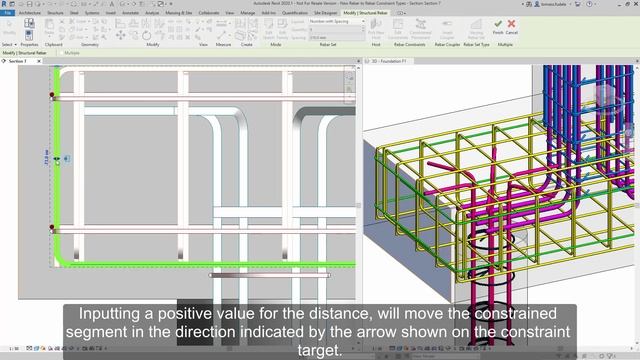Select the 3D Foundation F1 view tab

click(389, 61)
